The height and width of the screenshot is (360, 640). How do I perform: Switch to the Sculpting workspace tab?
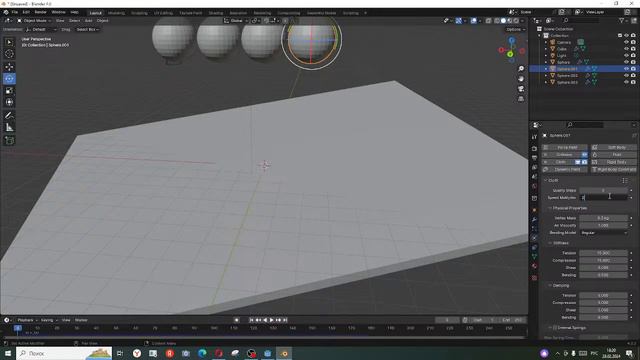139,13
